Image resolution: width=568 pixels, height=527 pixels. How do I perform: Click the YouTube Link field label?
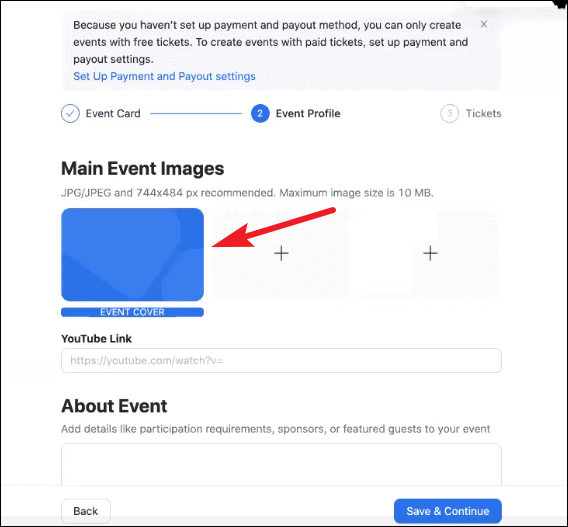coord(96,339)
